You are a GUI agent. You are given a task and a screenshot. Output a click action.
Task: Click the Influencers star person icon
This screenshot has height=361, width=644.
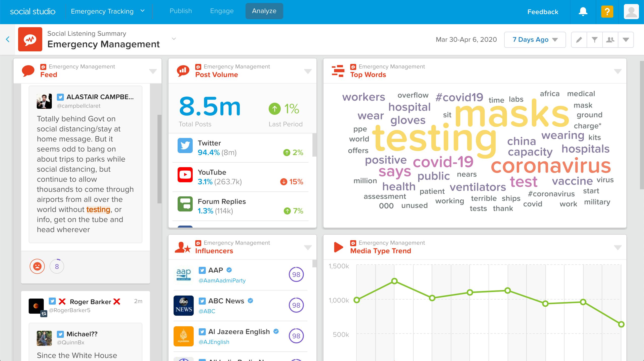(183, 247)
